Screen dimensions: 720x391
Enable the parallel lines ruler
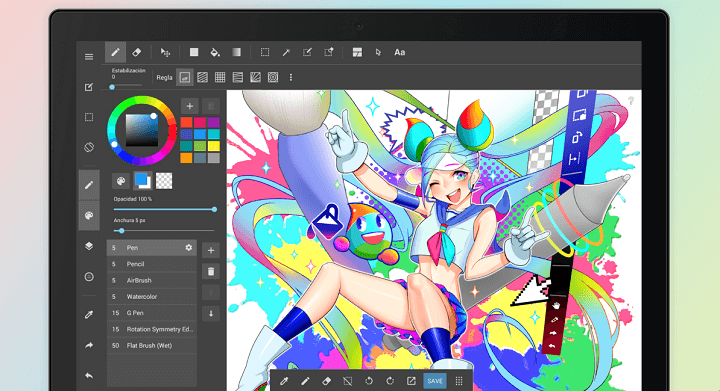pos(202,78)
